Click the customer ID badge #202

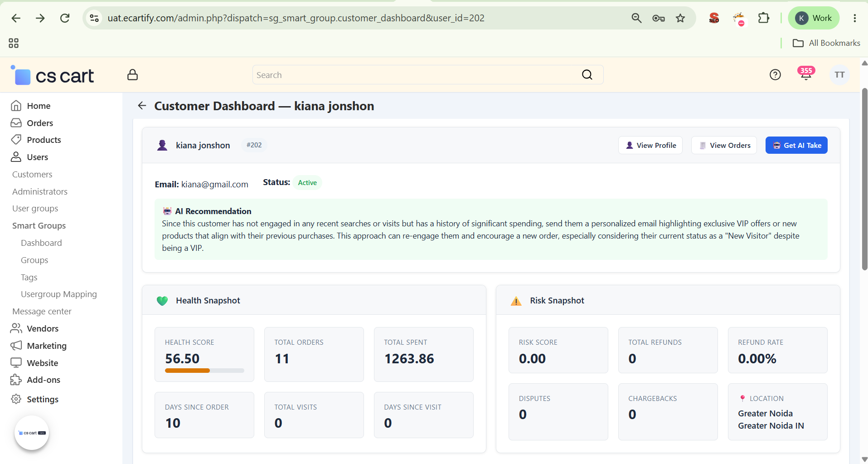pos(254,145)
